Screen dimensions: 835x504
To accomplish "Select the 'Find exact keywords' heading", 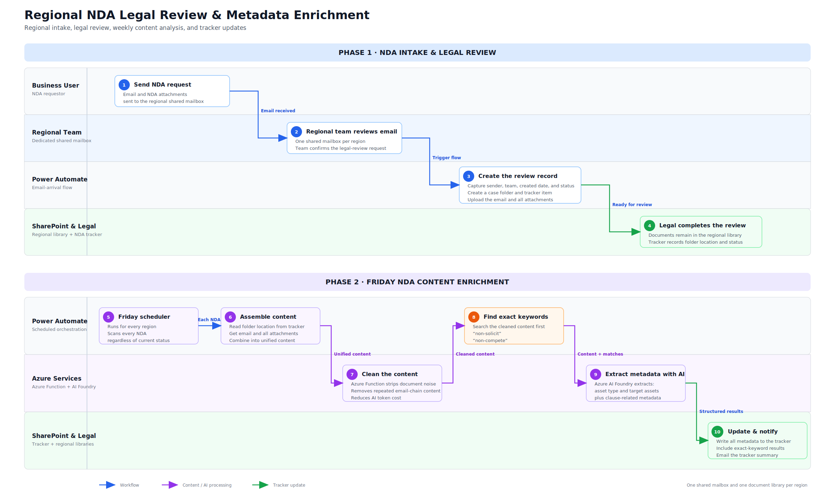I will pyautogui.click(x=516, y=317).
